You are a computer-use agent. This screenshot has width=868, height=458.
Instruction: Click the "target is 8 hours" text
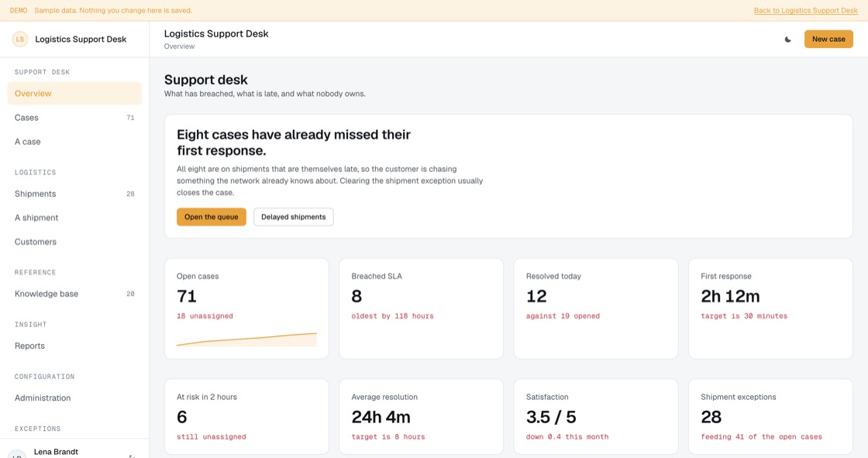[x=388, y=437]
